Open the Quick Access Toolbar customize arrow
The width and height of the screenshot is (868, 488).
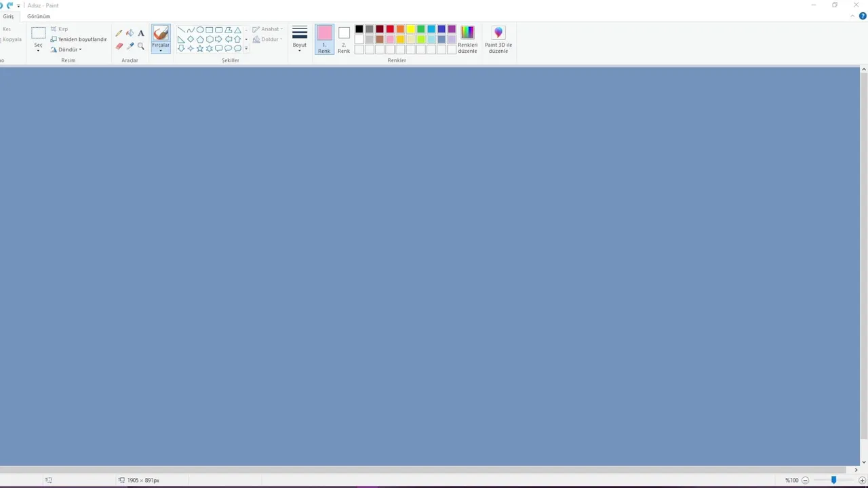point(18,5)
